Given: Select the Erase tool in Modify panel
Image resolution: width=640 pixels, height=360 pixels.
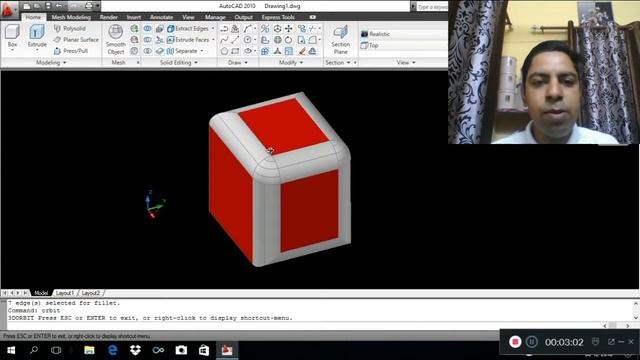Looking at the screenshot, I should point(302,51).
